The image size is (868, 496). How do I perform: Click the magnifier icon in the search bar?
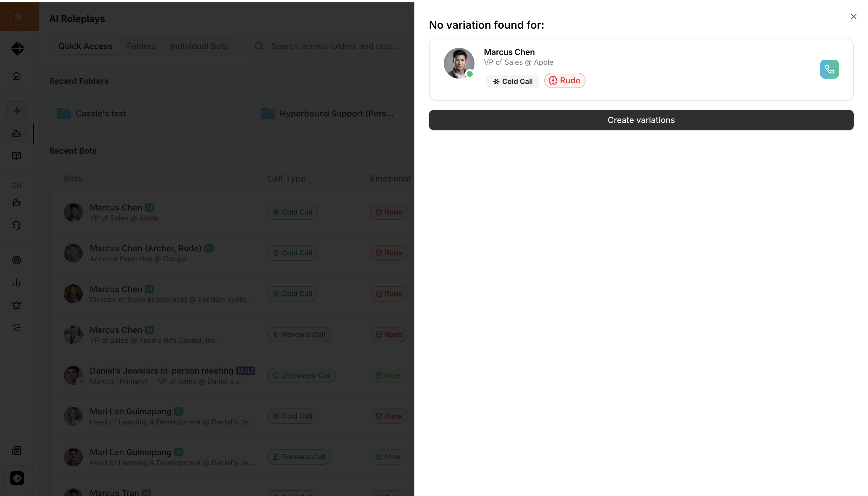tap(259, 46)
